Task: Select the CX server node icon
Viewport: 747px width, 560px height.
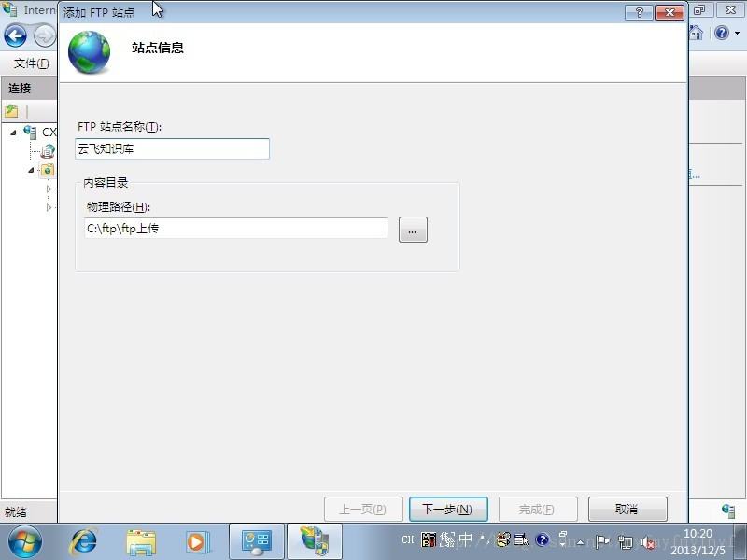Action: (28, 132)
